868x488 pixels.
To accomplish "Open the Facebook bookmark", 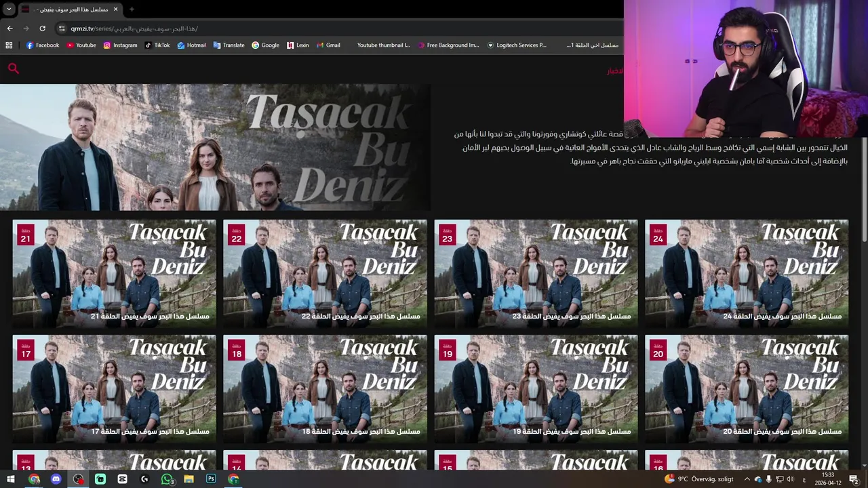I will tap(43, 45).
